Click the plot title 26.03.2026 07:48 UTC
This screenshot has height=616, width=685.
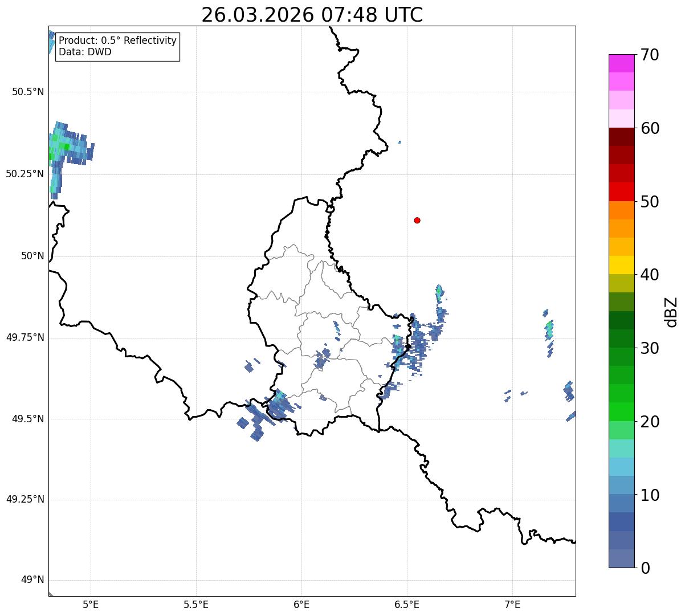click(312, 15)
